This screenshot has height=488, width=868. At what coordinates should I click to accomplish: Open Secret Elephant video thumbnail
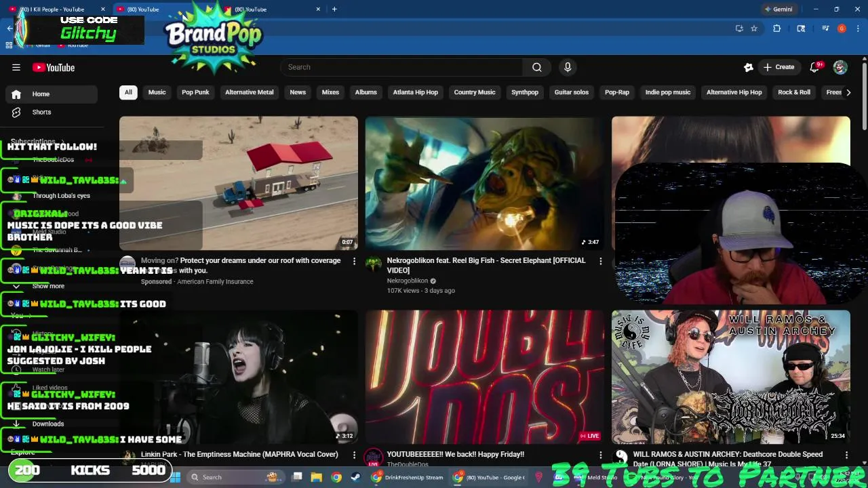pos(484,183)
